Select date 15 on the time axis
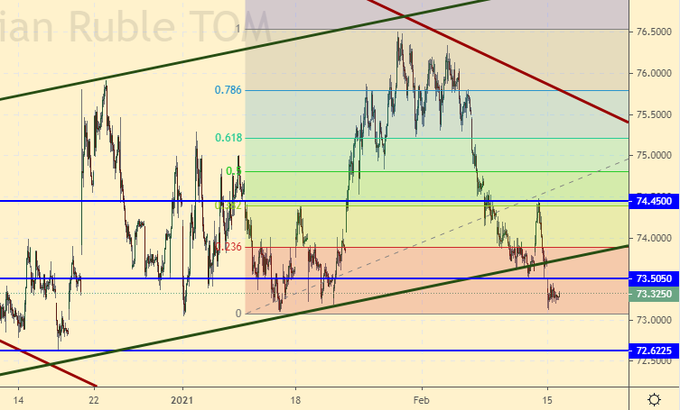Image resolution: width=680 pixels, height=410 pixels. pyautogui.click(x=547, y=398)
